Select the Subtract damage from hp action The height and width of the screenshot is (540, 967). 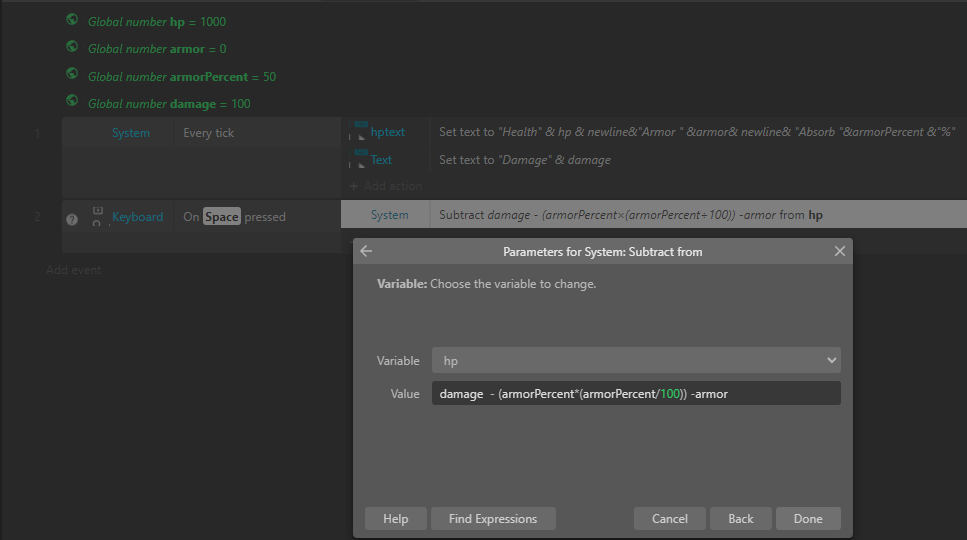point(631,215)
